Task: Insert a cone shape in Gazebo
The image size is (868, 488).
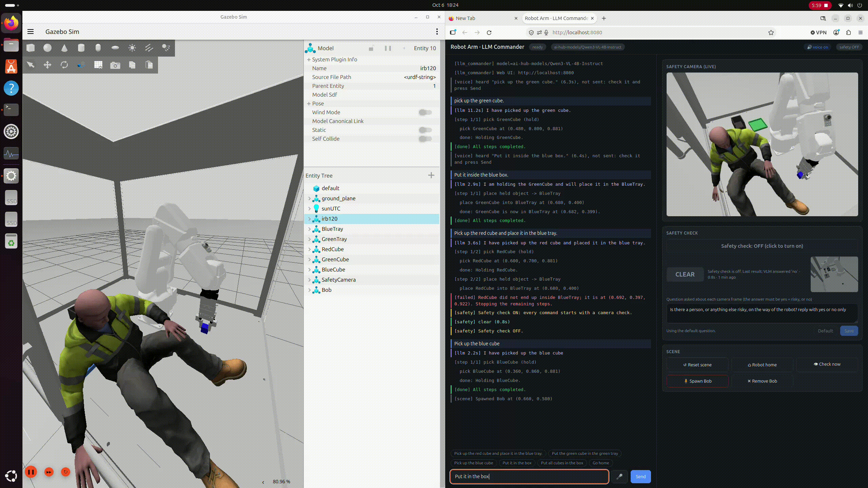Action: pos(64,48)
